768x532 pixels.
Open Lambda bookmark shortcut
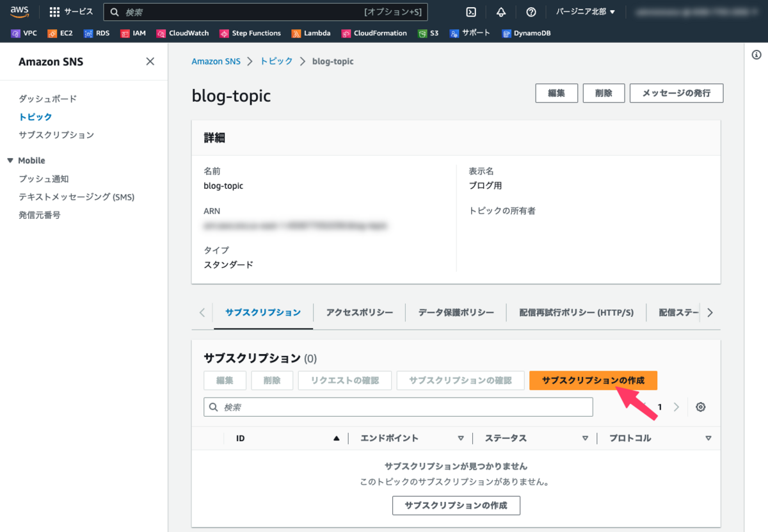[311, 33]
